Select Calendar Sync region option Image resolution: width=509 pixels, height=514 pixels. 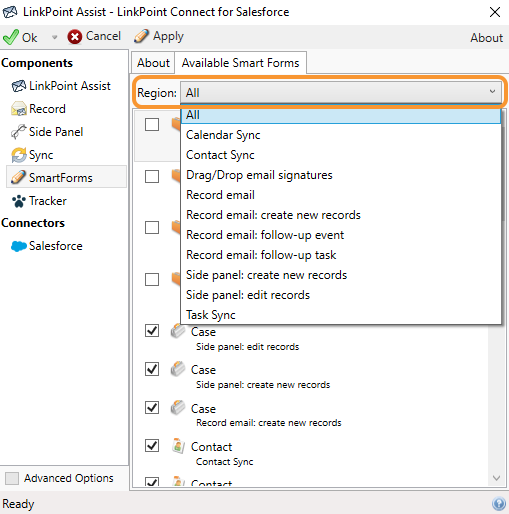pyautogui.click(x=341, y=135)
